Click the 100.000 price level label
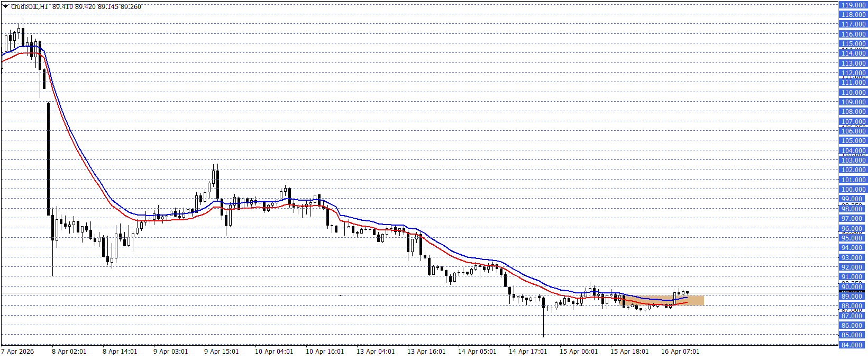 [853, 190]
